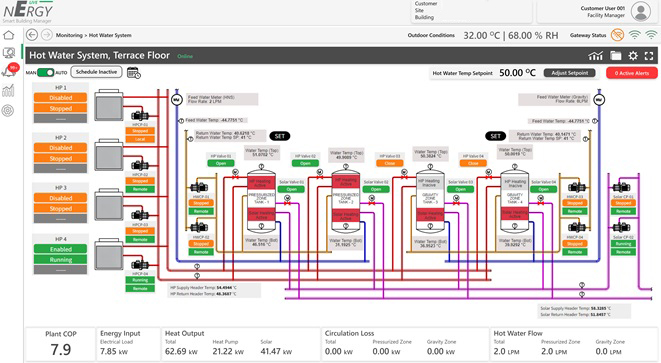Image resolution: width=661 pixels, height=363 pixels.
Task: Enter fullscreen with the expand icon
Action: click(649, 56)
